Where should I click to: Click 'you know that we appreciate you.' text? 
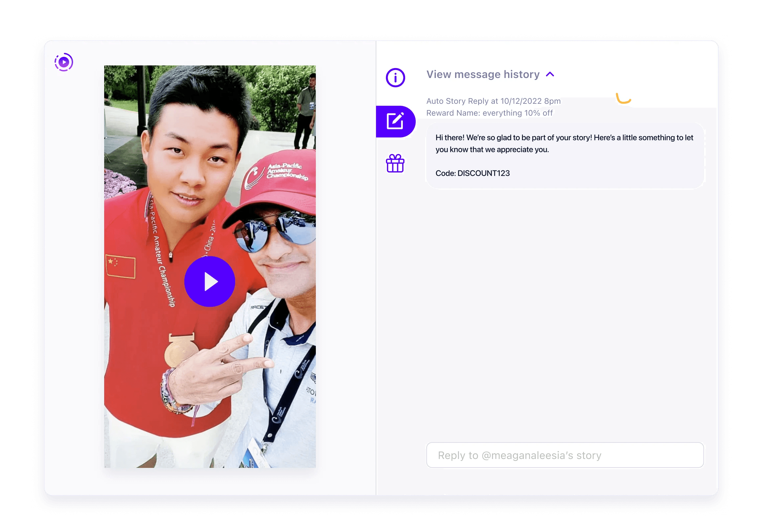pos(492,150)
